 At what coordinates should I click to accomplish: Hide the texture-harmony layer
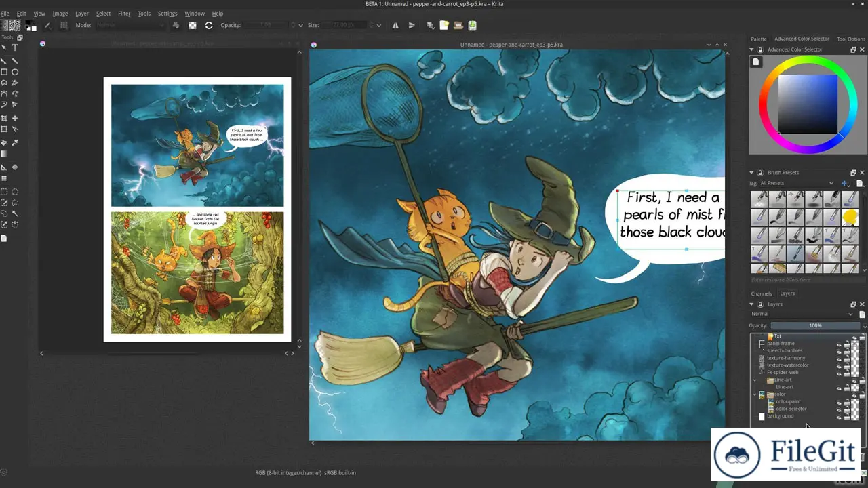[839, 359]
